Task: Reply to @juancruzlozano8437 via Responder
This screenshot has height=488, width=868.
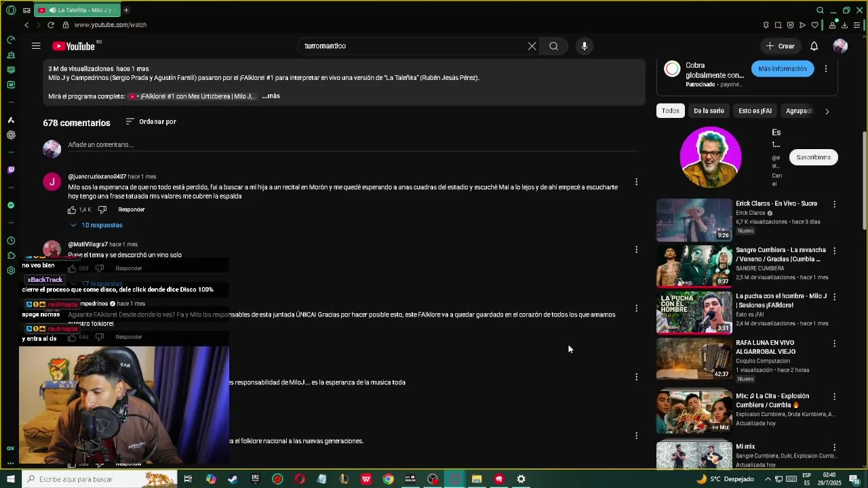Action: [x=132, y=209]
